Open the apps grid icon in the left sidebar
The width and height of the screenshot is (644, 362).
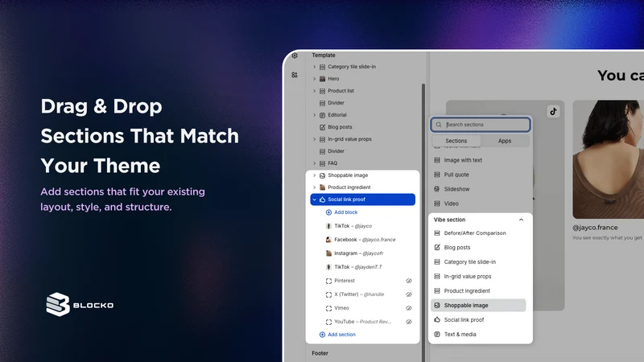pos(295,75)
